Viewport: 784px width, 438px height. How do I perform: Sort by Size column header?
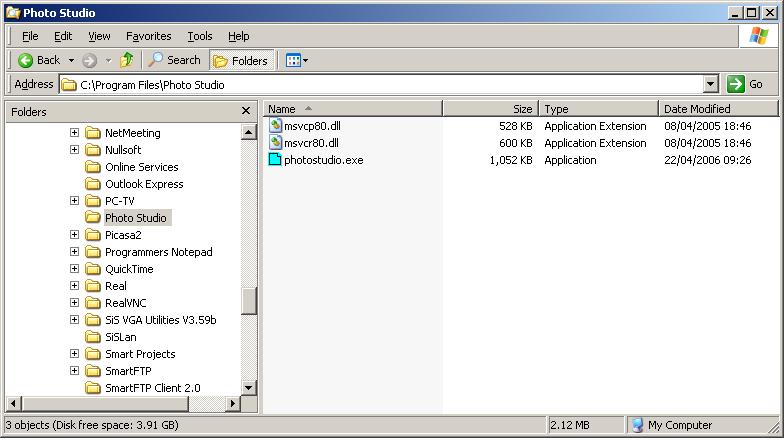490,108
